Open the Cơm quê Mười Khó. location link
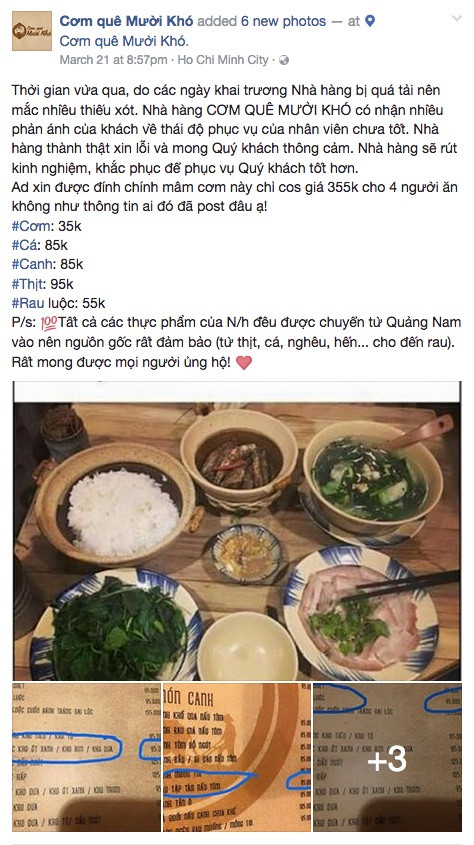The image size is (474, 845). [x=124, y=40]
